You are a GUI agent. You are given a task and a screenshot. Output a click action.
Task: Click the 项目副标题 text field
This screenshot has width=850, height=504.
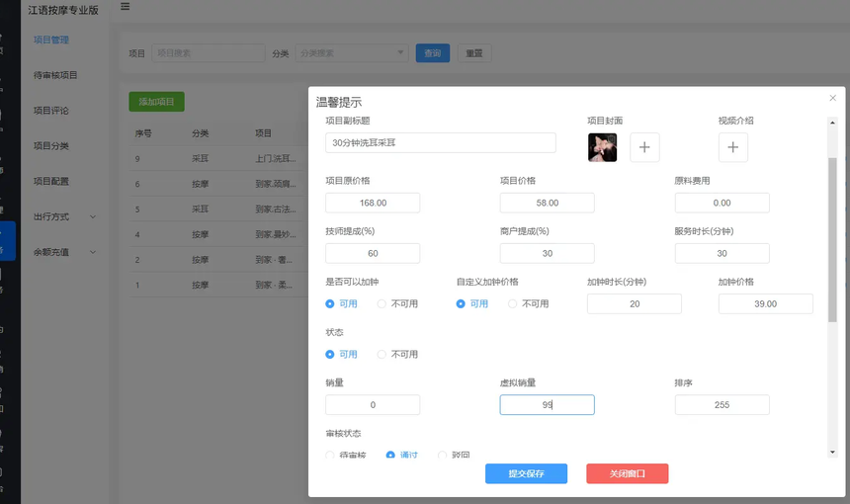(x=440, y=142)
